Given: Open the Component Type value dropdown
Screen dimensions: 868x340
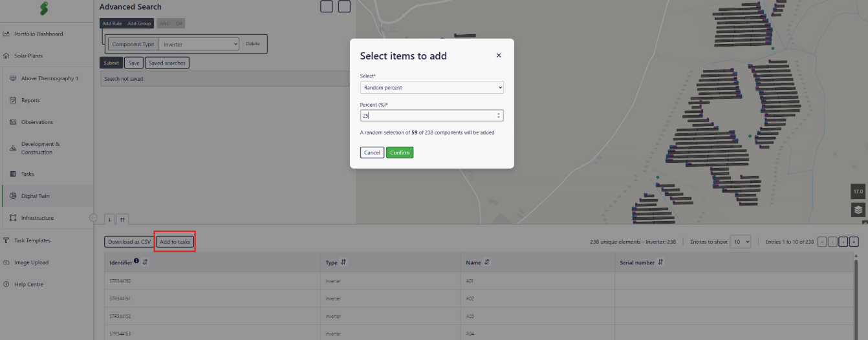Looking at the screenshot, I should coord(200,44).
